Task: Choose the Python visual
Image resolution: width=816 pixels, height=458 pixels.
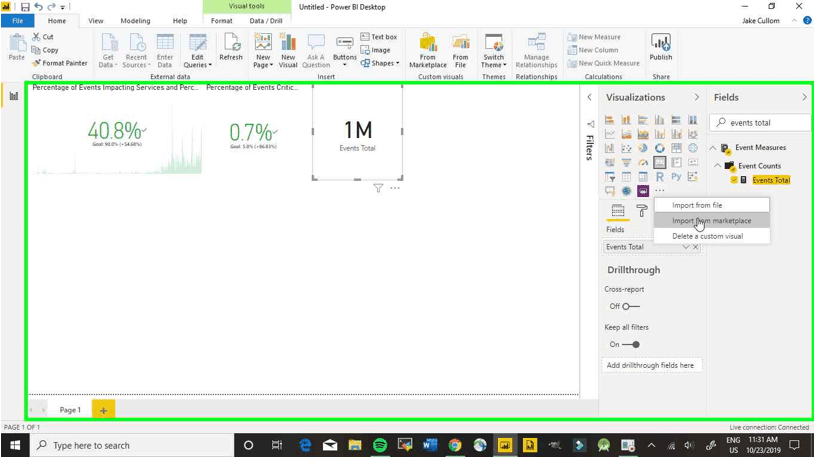Action: [676, 177]
